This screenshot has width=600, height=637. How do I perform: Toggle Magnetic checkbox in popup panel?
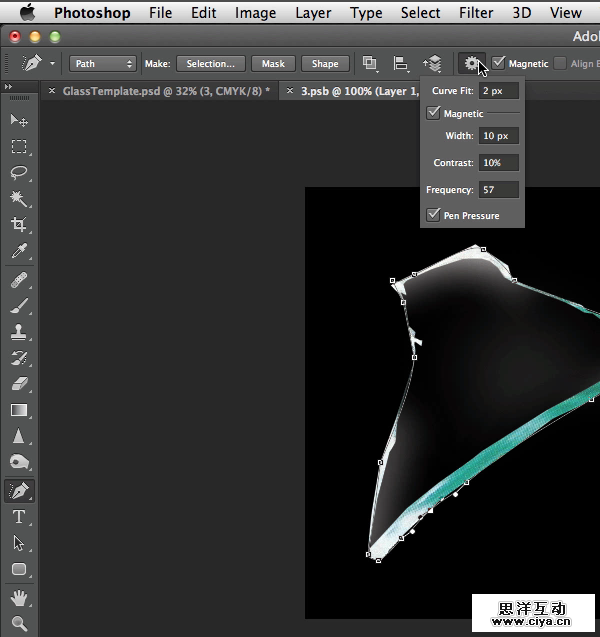[x=433, y=113]
